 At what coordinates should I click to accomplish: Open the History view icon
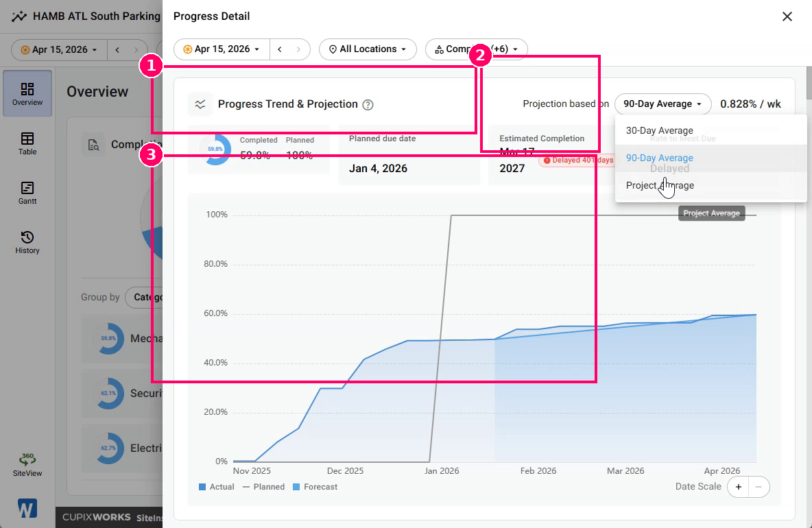tap(27, 242)
